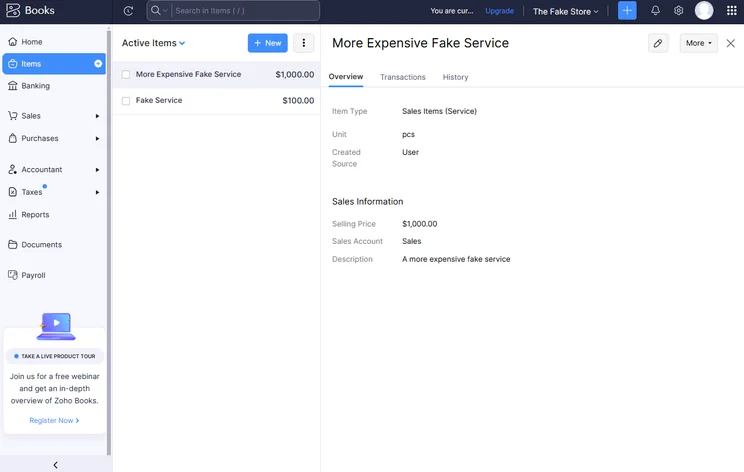Click the webinar video laptop illustration

coord(56,326)
